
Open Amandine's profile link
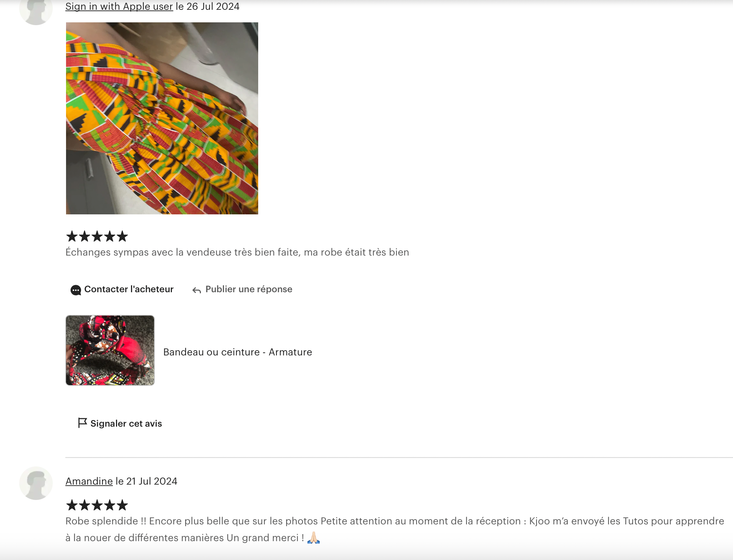coord(89,481)
